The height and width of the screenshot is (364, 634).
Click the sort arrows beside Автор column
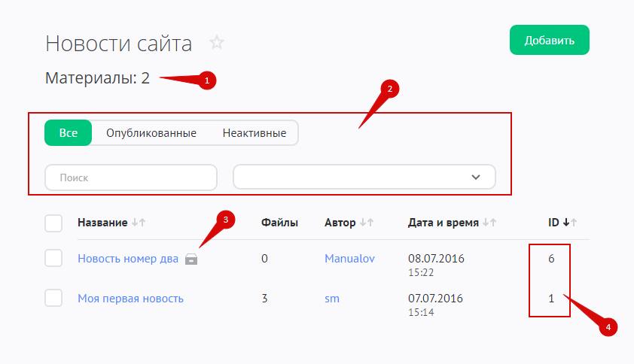coord(367,223)
